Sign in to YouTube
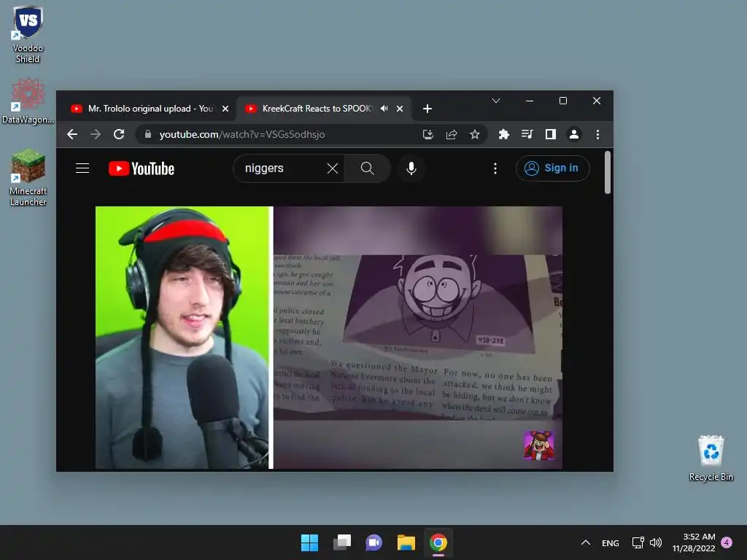 [552, 168]
